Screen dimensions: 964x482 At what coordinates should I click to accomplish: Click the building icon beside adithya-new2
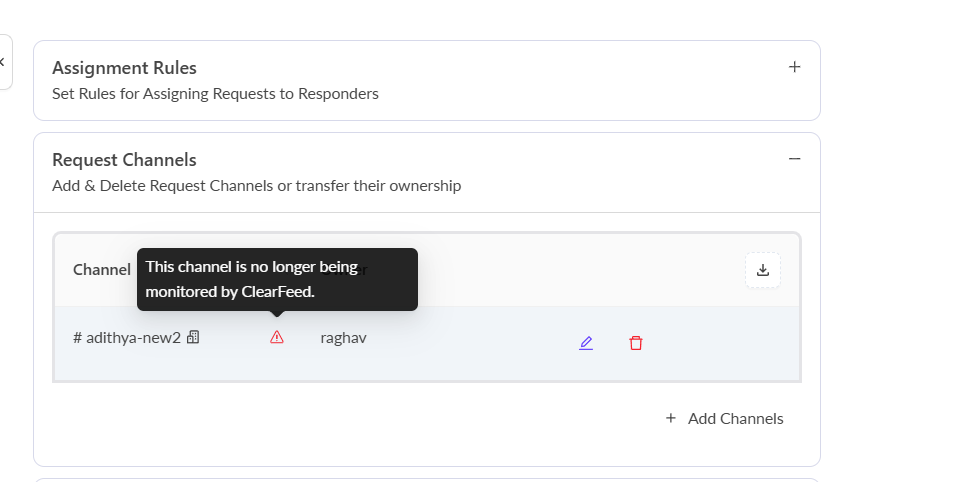[x=193, y=338]
